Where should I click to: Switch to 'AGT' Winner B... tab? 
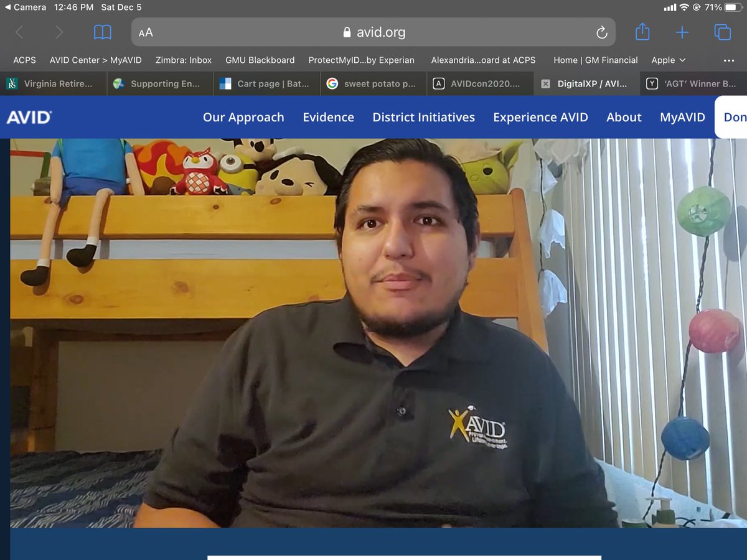click(x=693, y=83)
